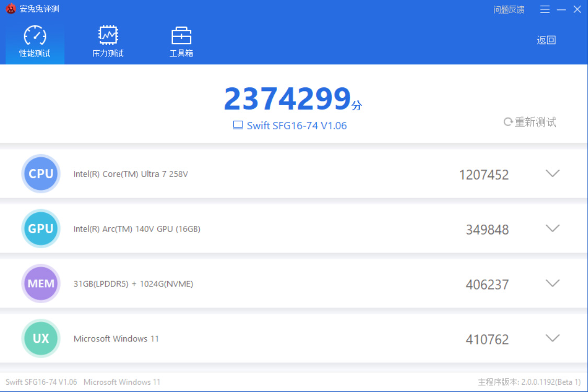Expand the GPU score details chevron
The image size is (588, 392).
tap(552, 228)
